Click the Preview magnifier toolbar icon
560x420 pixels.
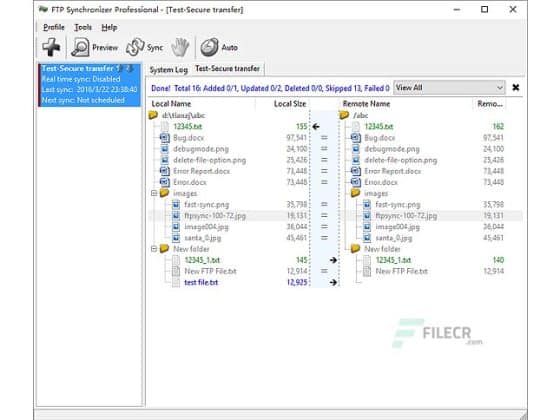pos(80,47)
